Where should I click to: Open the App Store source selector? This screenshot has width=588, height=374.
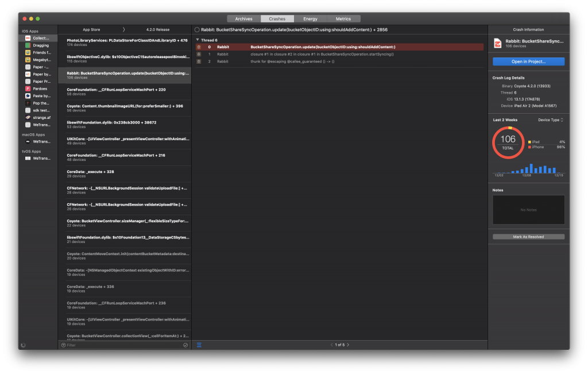click(91, 29)
